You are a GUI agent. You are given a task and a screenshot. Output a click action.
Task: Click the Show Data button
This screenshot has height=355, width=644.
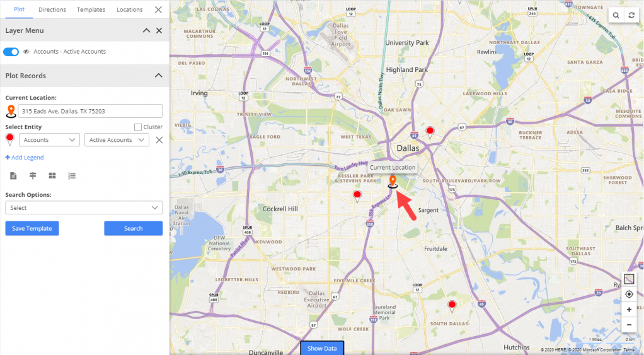(322, 348)
